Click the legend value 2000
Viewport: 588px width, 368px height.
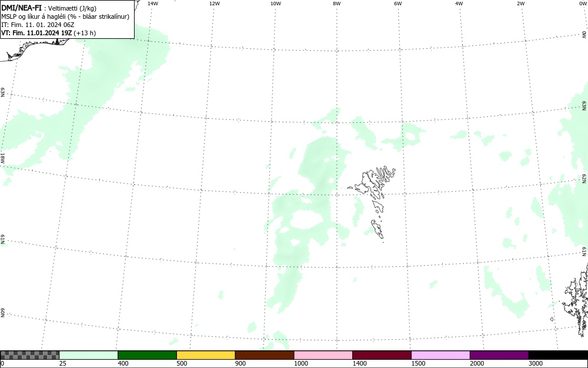[477, 363]
